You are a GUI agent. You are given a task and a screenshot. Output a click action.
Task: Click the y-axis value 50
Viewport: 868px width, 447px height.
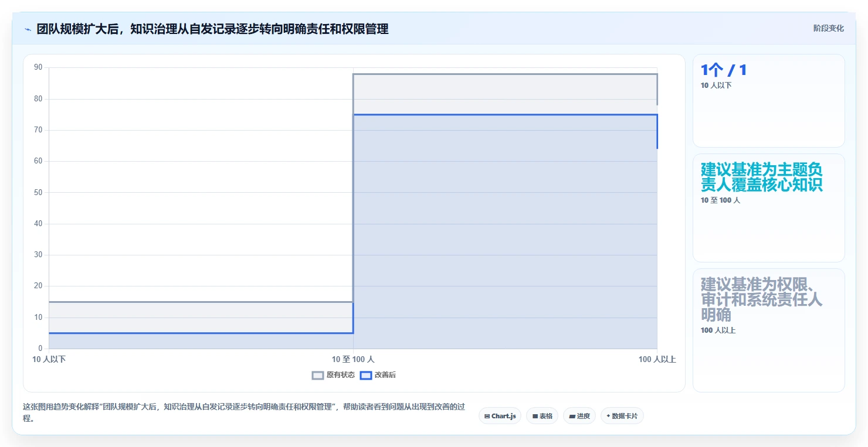(x=38, y=192)
